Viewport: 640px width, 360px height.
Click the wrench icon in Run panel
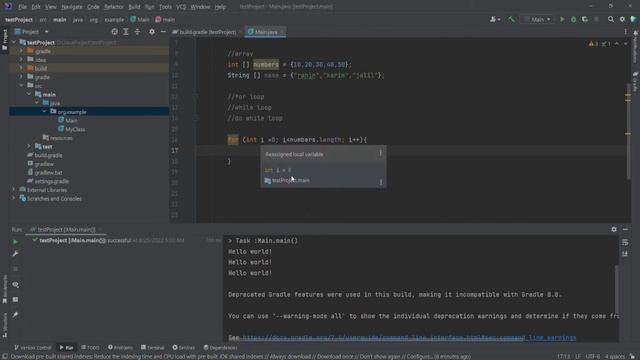click(x=15, y=254)
